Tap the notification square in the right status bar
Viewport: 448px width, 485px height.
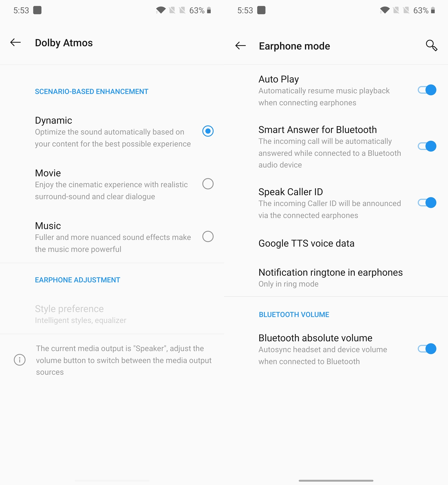point(261,10)
